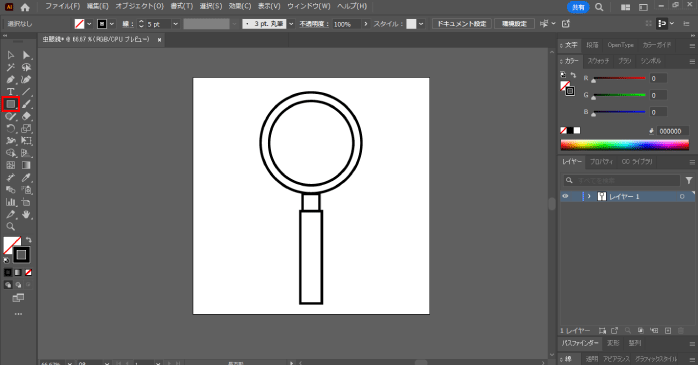The image size is (698, 365).
Task: Select the Shape Builder tool
Action: click(x=10, y=153)
